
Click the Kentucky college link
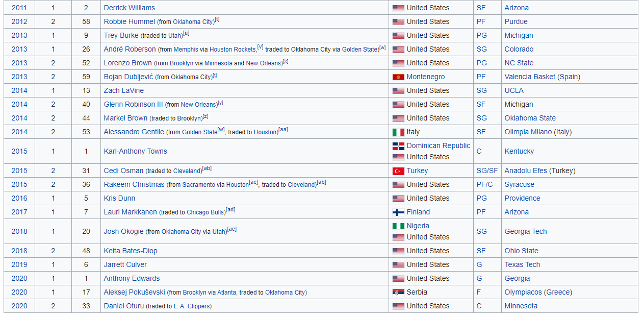click(520, 151)
